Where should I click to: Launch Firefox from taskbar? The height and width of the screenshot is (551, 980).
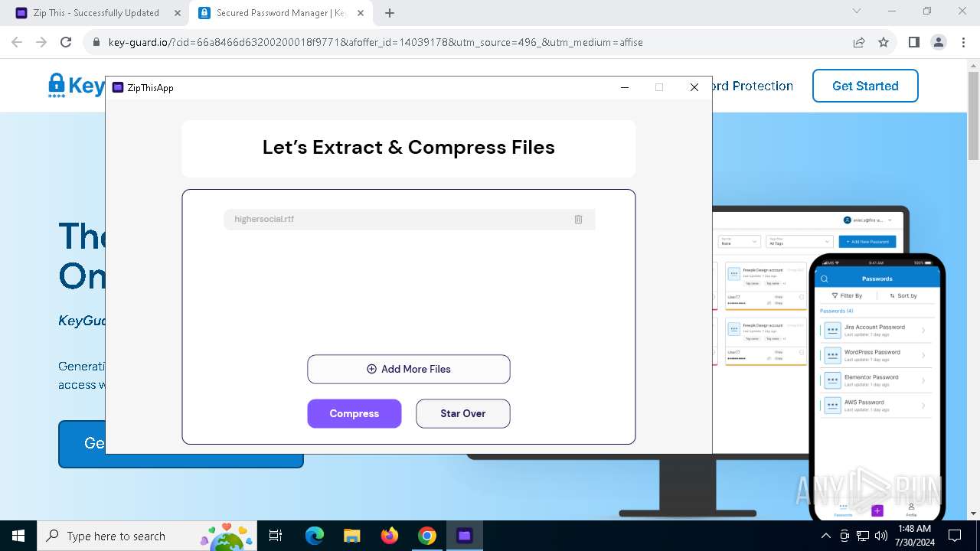pos(390,536)
